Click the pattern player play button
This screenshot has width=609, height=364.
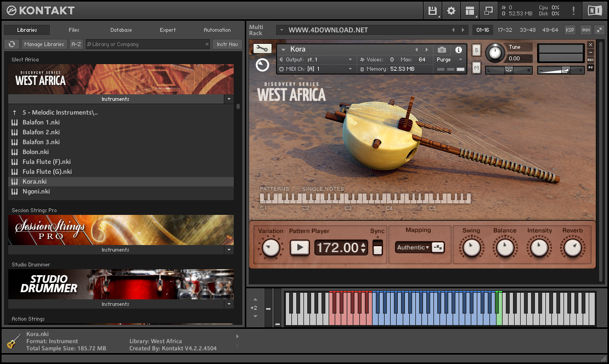click(300, 247)
